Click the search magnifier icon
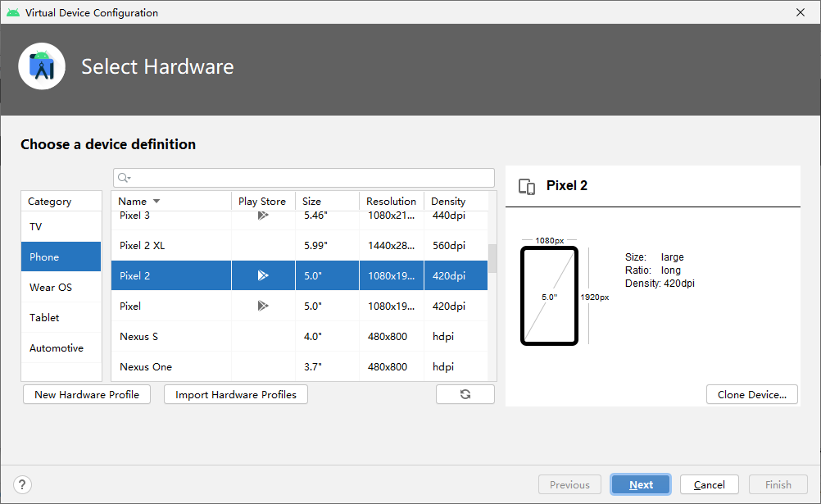 124,178
